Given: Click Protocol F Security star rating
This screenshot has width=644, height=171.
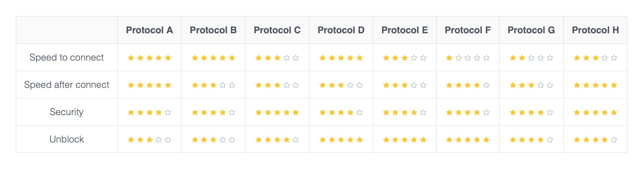Looking at the screenshot, I should [x=468, y=112].
